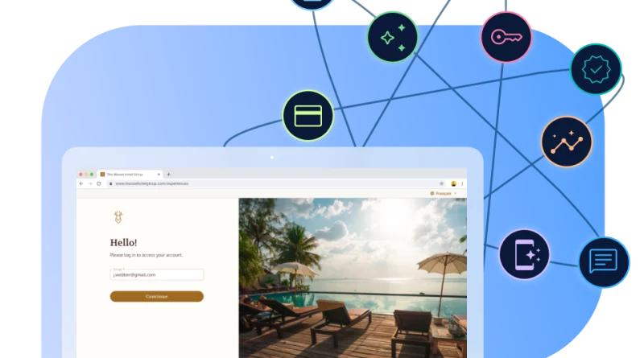The width and height of the screenshot is (644, 358).
Task: Select The Moose Hotel Group browser tab
Action: click(x=130, y=174)
